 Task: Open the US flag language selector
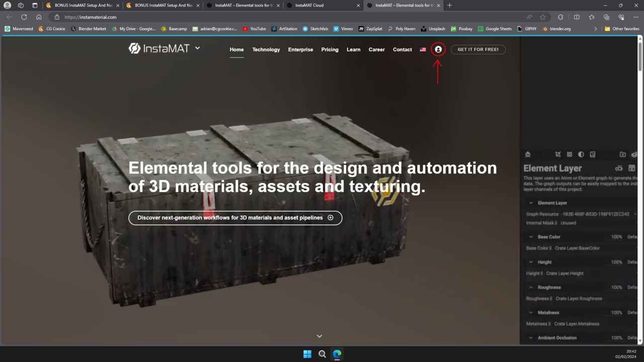pyautogui.click(x=423, y=49)
